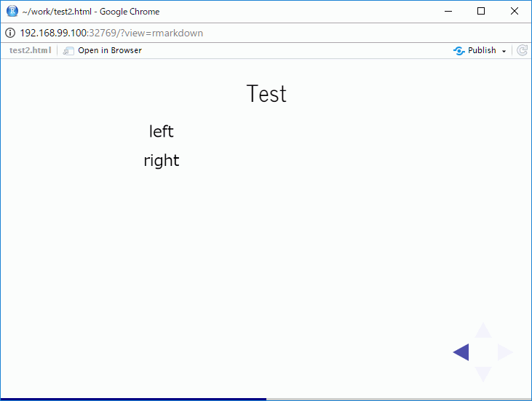This screenshot has height=401, width=532.
Task: Click the address bar URL field
Action: 266,33
